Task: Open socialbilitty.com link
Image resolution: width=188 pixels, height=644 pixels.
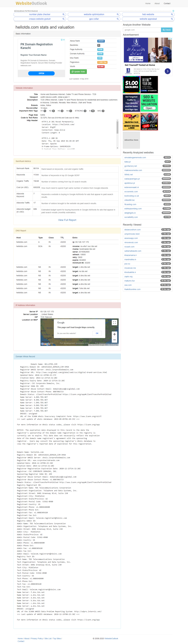Action: click(131, 217)
